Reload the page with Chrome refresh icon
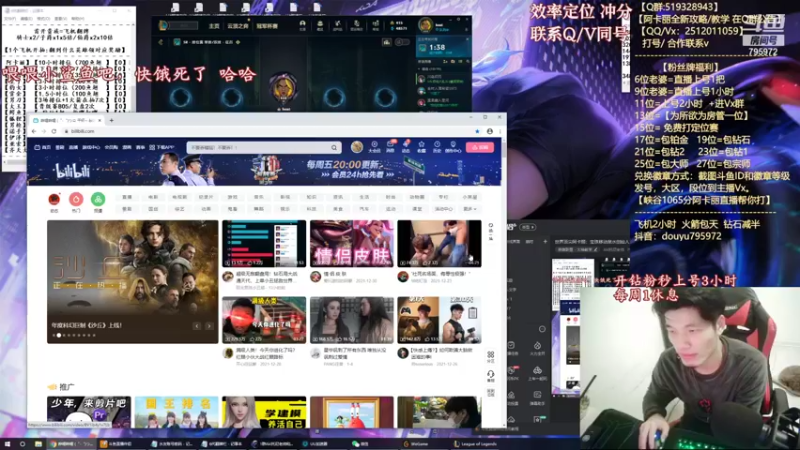The width and height of the screenshot is (800, 450). 54,131
